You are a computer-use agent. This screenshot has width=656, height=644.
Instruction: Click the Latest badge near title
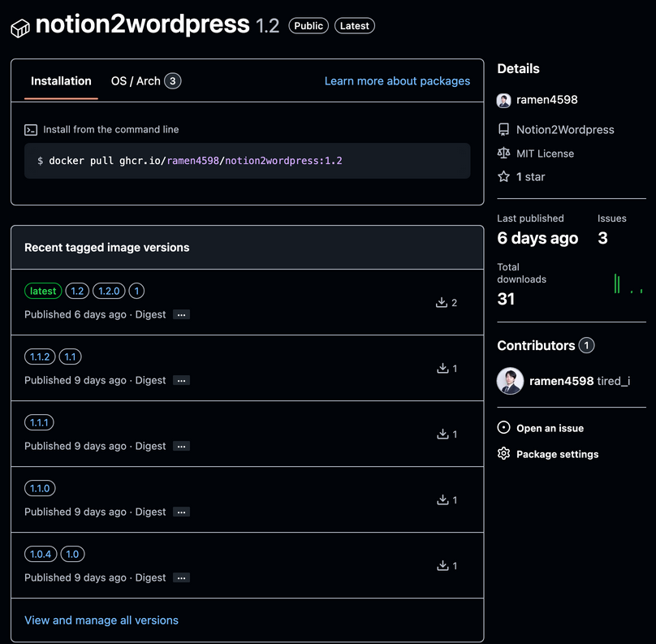click(x=354, y=26)
